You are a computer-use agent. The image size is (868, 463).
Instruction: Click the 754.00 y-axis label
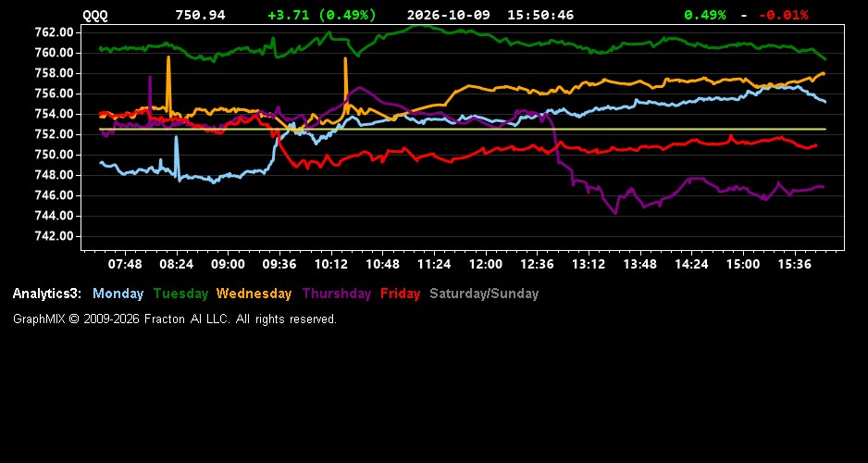click(x=56, y=114)
